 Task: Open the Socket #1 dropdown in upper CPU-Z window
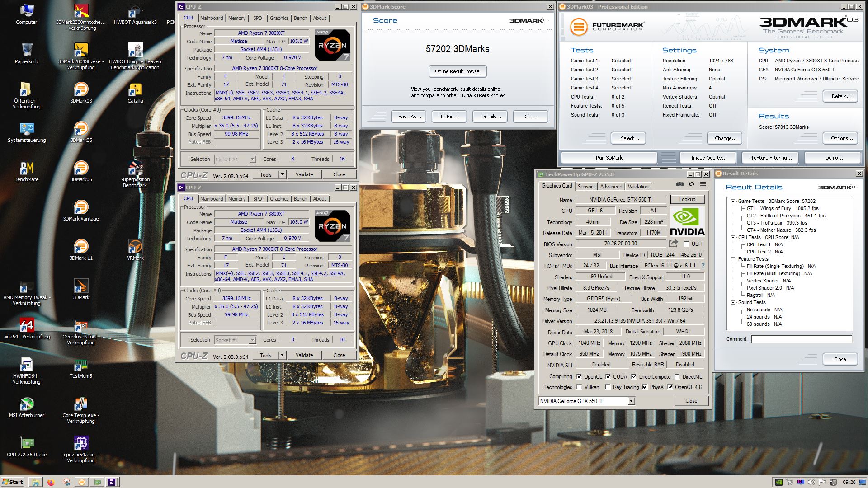pos(236,159)
